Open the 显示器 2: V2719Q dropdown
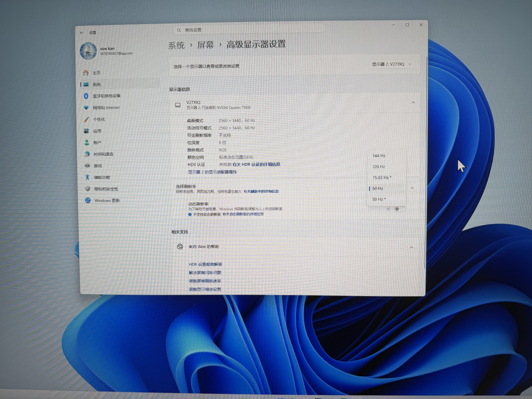 coord(391,65)
